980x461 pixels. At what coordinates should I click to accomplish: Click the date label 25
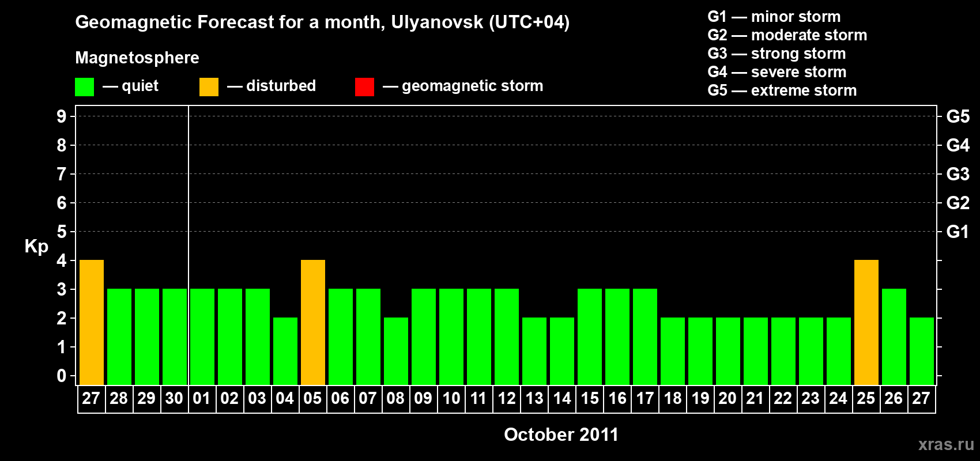(x=866, y=399)
